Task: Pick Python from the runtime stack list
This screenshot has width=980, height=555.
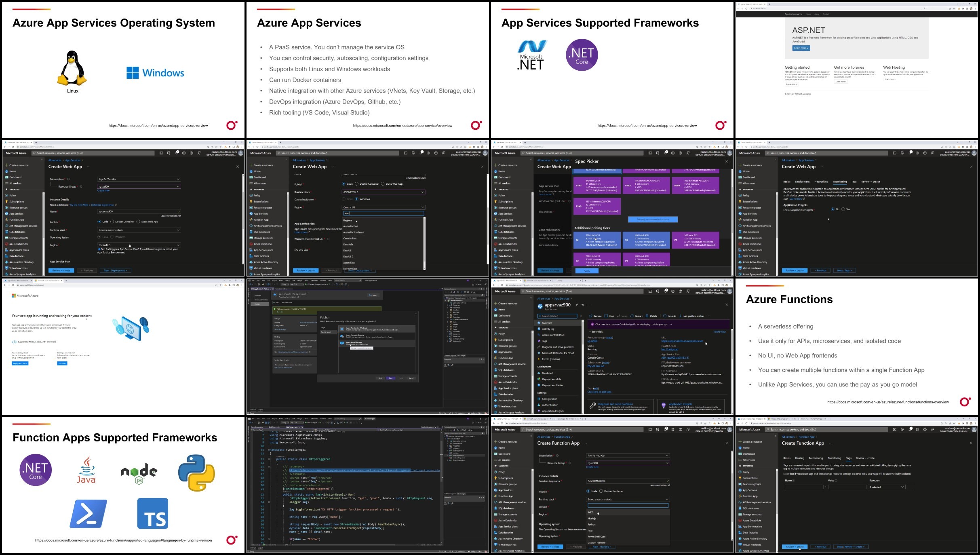Action: (x=592, y=524)
